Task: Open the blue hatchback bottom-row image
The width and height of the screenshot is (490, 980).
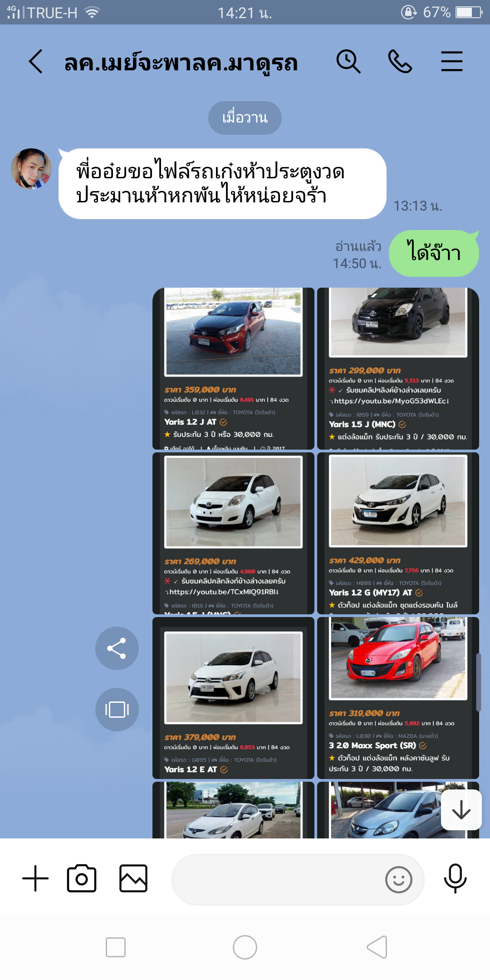Action: [398, 810]
